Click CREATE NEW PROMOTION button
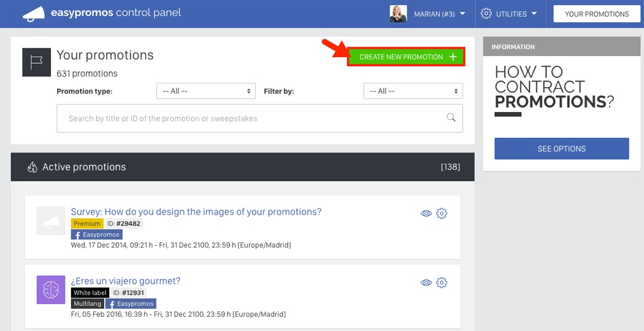Image resolution: width=644 pixels, height=331 pixels. [x=406, y=56]
